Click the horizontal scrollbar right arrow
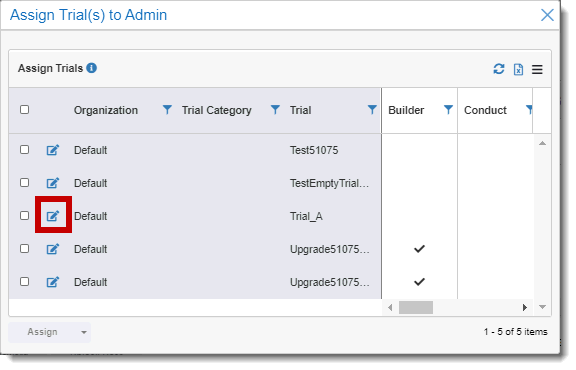This screenshot has height=370, width=576. [525, 307]
